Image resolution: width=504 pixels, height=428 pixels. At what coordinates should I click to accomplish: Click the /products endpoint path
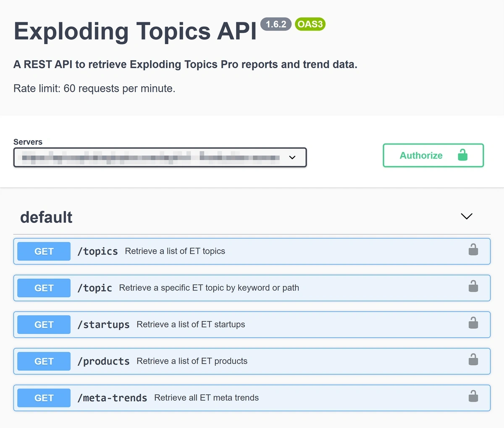pyautogui.click(x=103, y=361)
